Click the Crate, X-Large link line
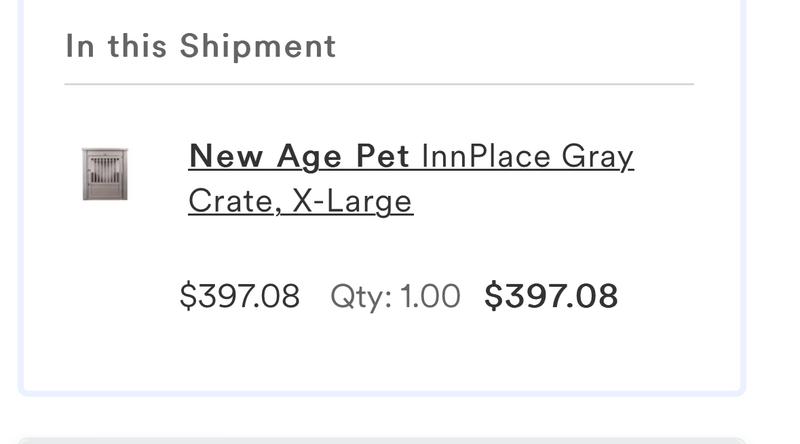Screen dimensions: 800x444 (300, 201)
